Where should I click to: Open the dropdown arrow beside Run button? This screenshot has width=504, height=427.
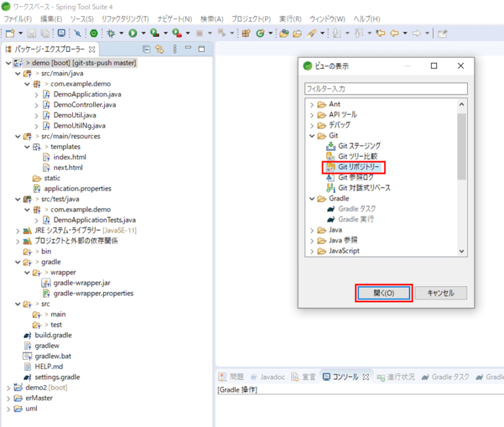tap(142, 33)
